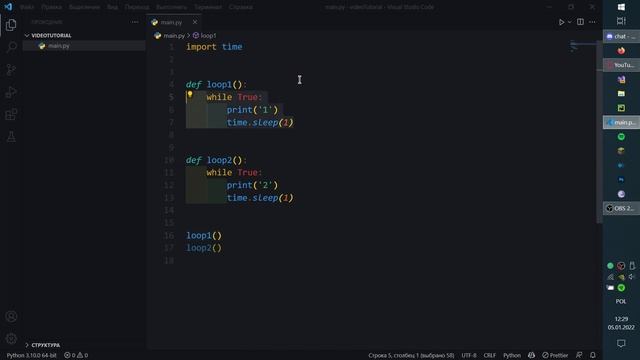
Task: Click line number 14 in the gutter
Action: click(x=169, y=210)
